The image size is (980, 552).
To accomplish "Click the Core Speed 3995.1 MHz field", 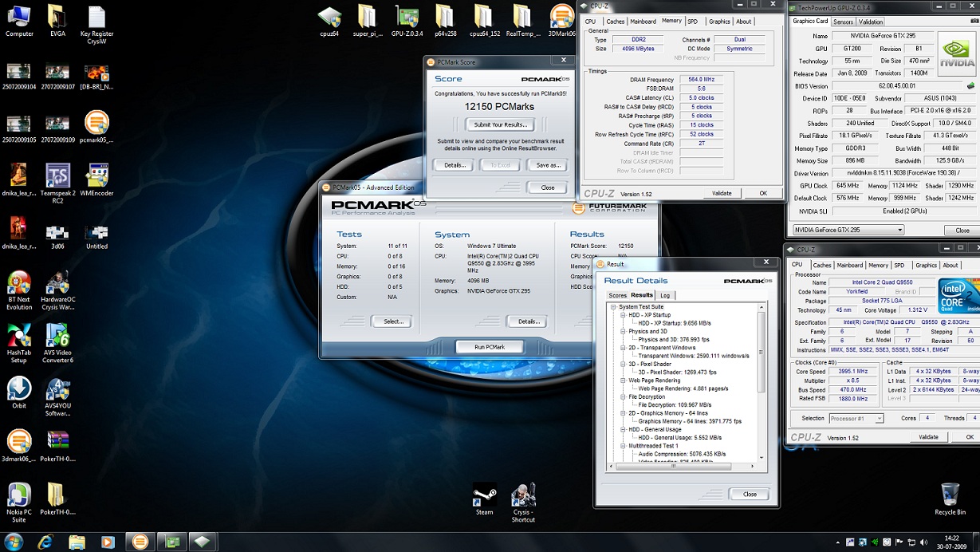I will point(853,372).
